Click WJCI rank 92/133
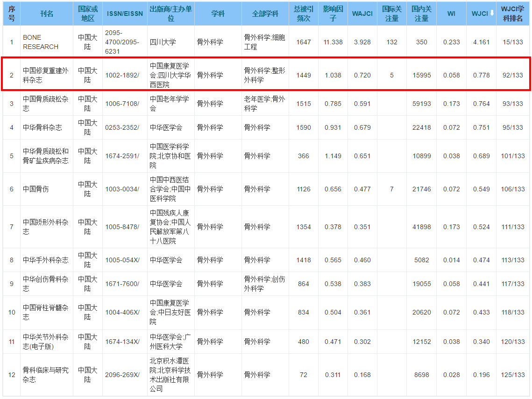 coord(513,75)
